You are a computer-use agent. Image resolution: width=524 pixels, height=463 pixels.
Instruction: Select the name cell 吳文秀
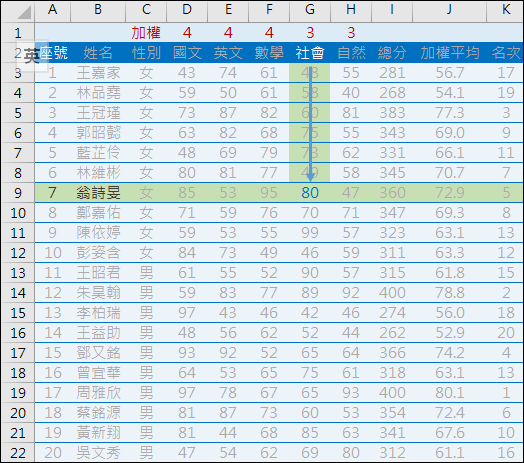[x=98, y=453]
